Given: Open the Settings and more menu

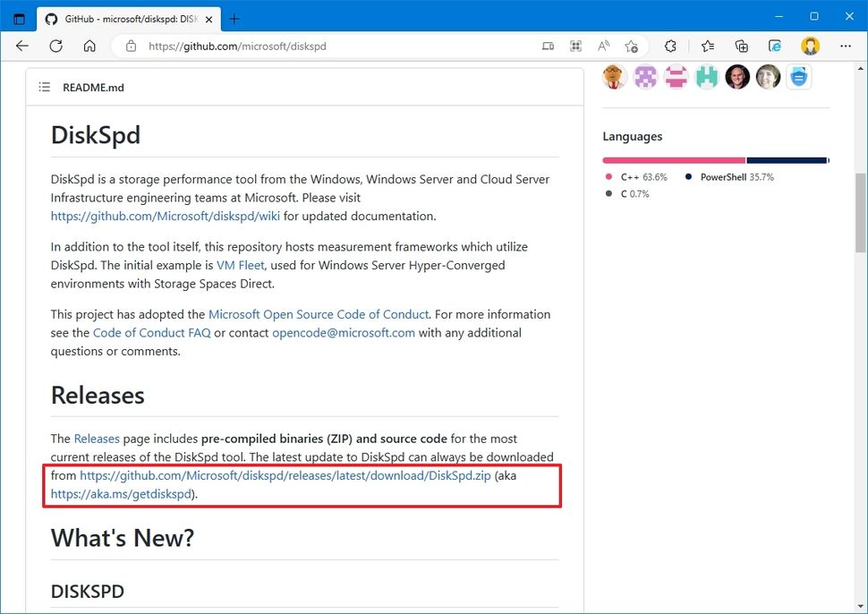Looking at the screenshot, I should [845, 45].
